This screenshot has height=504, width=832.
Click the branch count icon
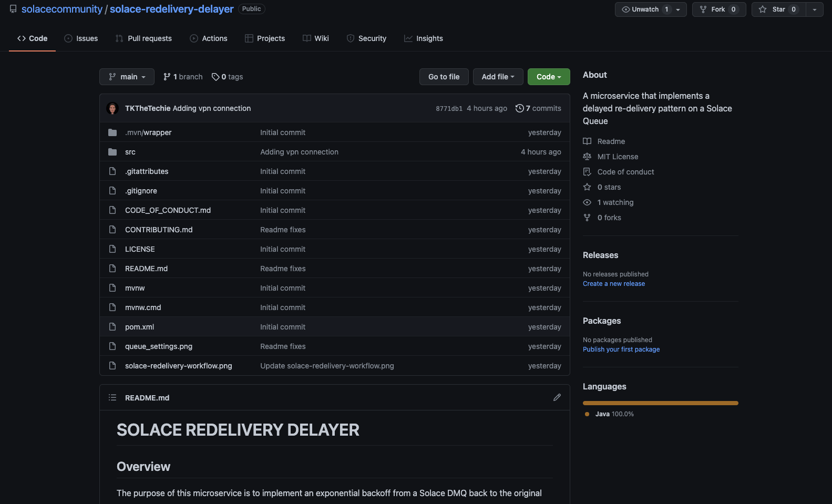coord(167,77)
